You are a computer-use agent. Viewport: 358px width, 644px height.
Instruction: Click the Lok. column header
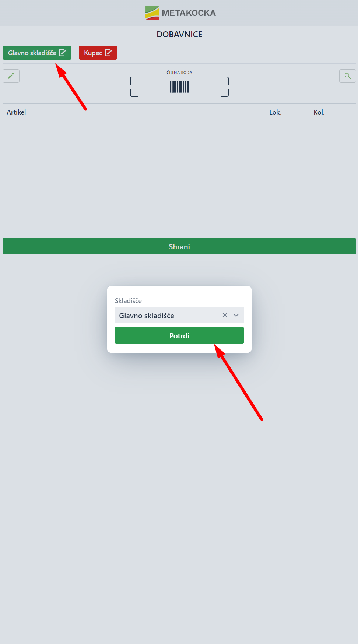pyautogui.click(x=275, y=112)
